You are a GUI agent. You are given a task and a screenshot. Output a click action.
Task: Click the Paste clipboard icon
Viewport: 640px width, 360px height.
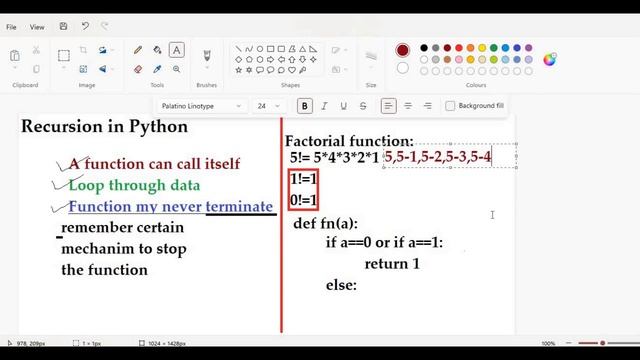(15, 55)
